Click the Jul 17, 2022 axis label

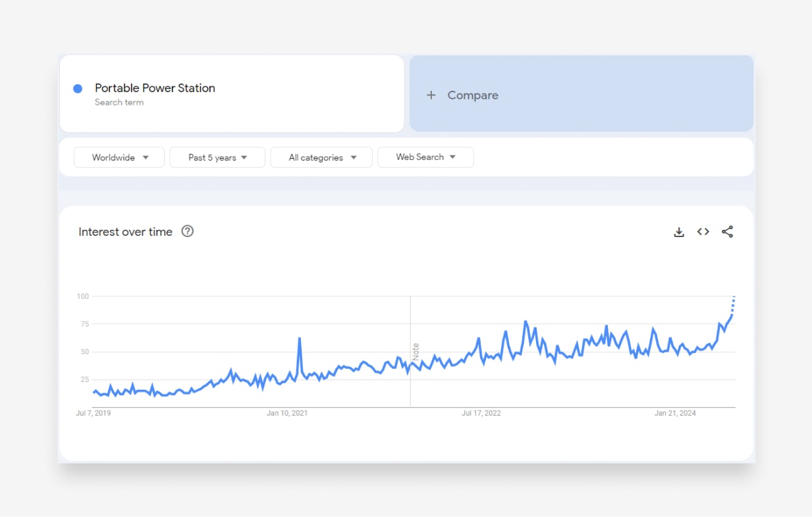pyautogui.click(x=481, y=414)
